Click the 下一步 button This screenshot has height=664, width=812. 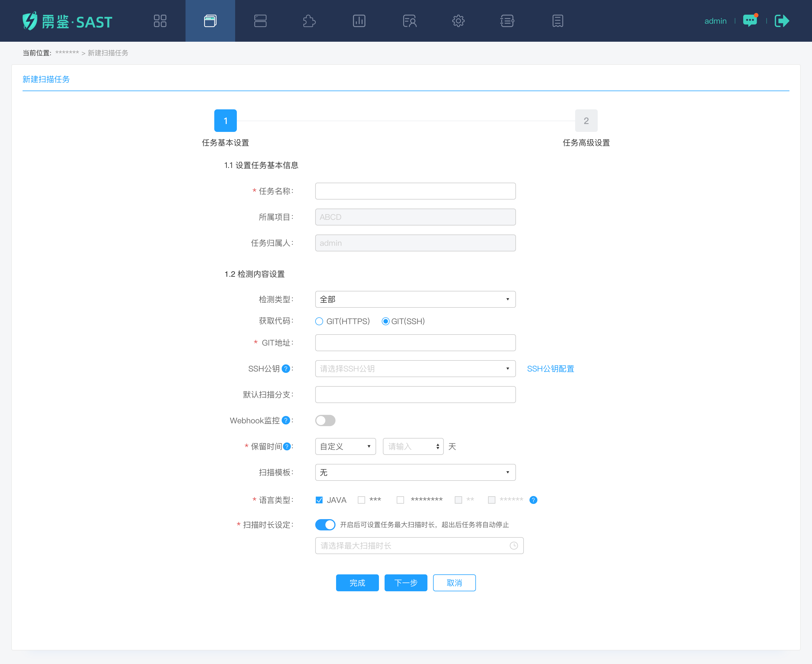406,583
